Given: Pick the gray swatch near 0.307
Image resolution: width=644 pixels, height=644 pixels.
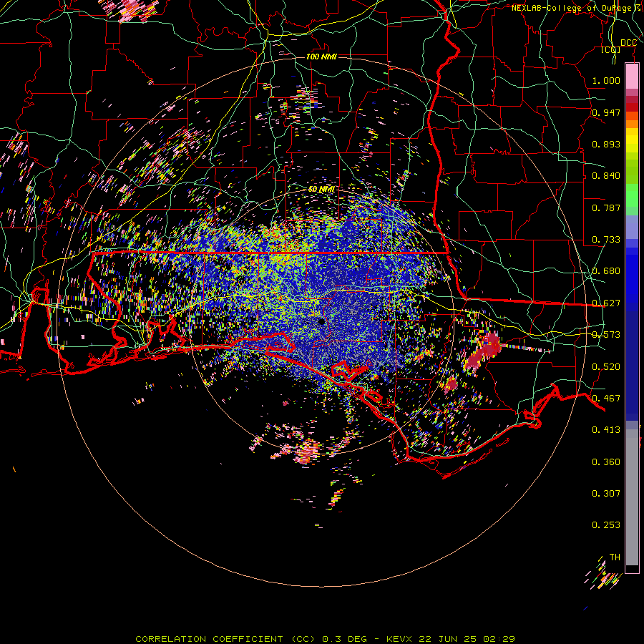Looking at the screenshot, I should pyautogui.click(x=632, y=497).
